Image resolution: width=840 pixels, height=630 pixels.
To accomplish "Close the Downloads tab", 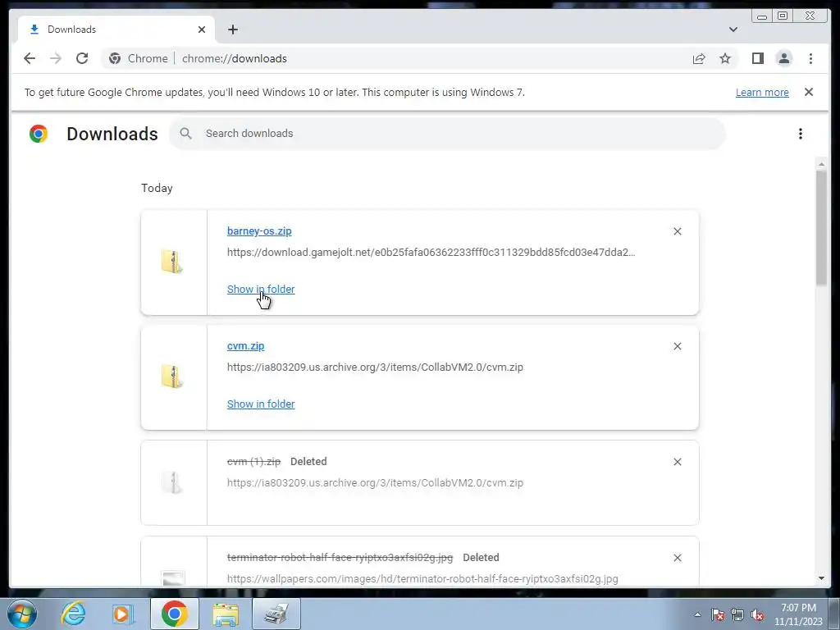I will pyautogui.click(x=202, y=30).
